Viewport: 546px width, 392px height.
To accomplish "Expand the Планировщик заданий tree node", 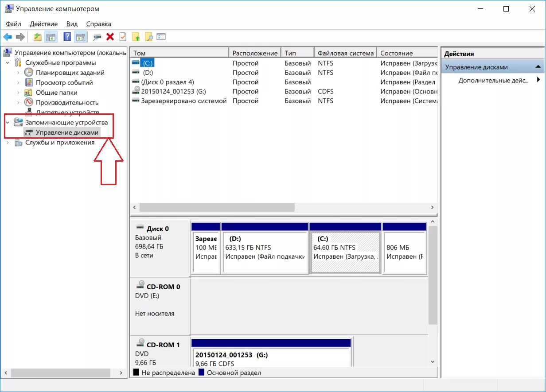I will [x=18, y=73].
